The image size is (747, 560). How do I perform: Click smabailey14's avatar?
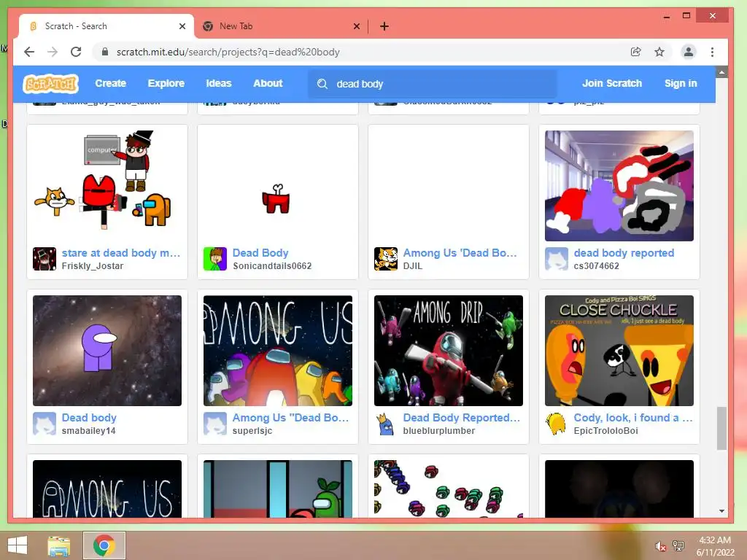44,424
